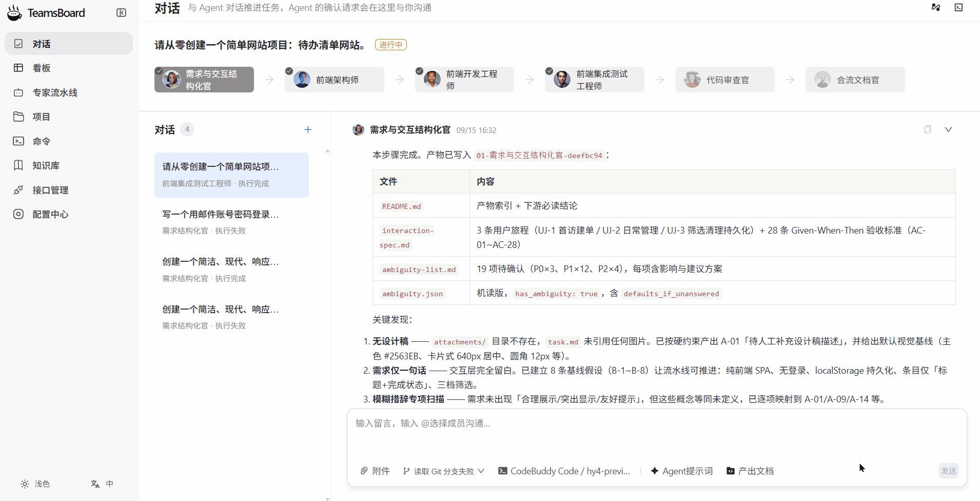Select the 需求与交互结构化官 pipeline step
Screen dimensions: 980x501
click(204, 80)
